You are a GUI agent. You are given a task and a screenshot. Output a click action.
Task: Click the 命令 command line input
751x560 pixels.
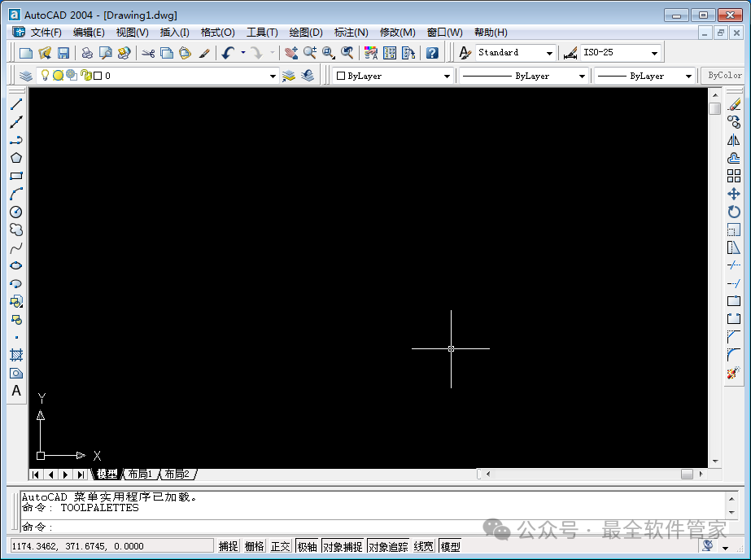pos(373,527)
